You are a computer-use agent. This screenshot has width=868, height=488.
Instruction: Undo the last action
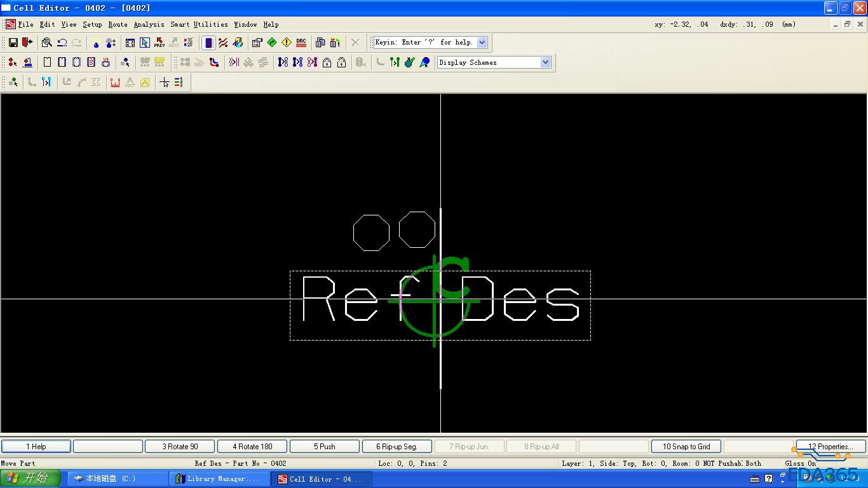[x=62, y=43]
